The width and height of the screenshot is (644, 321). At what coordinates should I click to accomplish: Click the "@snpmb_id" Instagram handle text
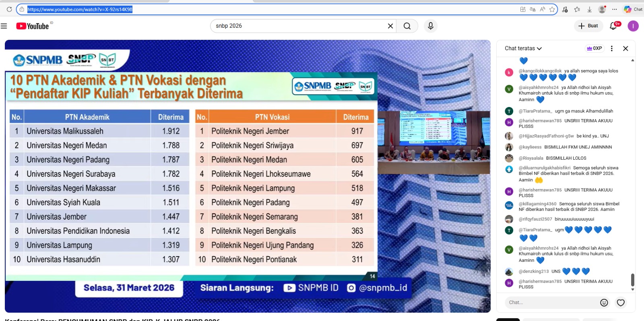[383, 288]
